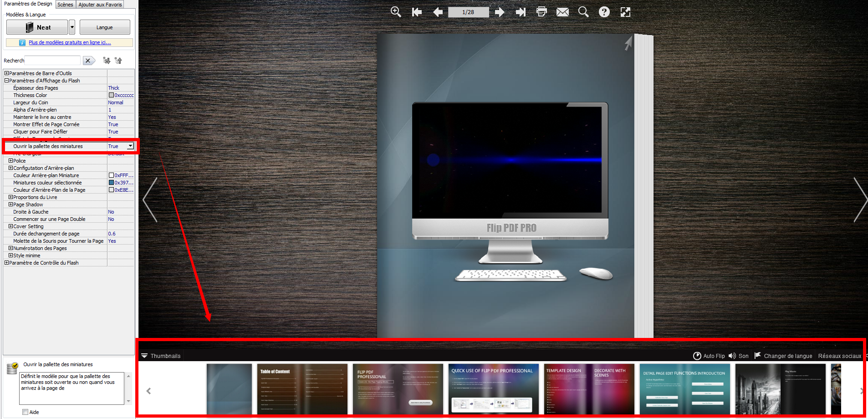The width and height of the screenshot is (868, 419).
Task: Clear the search with the X button
Action: [88, 61]
